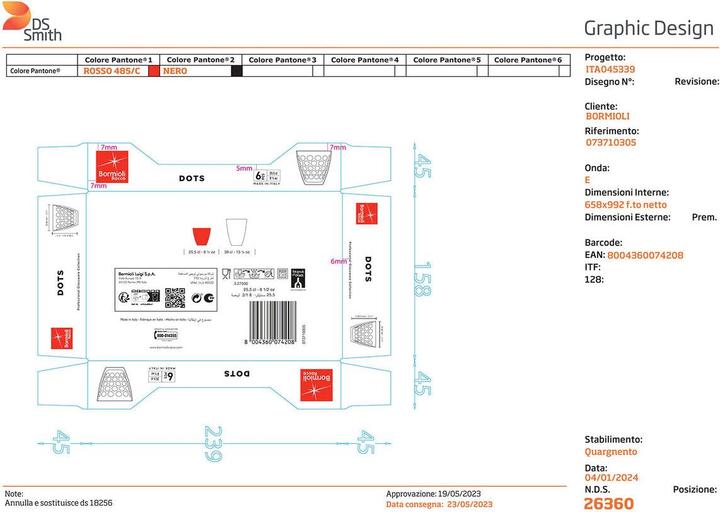
Task: Click the red filled glass icon
Action: click(201, 236)
